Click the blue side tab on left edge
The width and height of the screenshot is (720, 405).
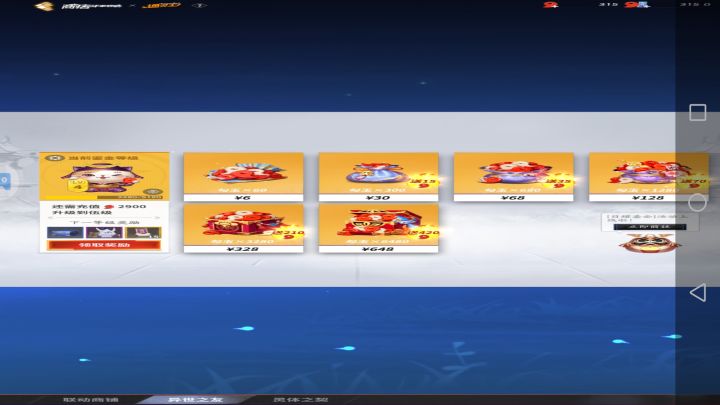(x=4, y=180)
